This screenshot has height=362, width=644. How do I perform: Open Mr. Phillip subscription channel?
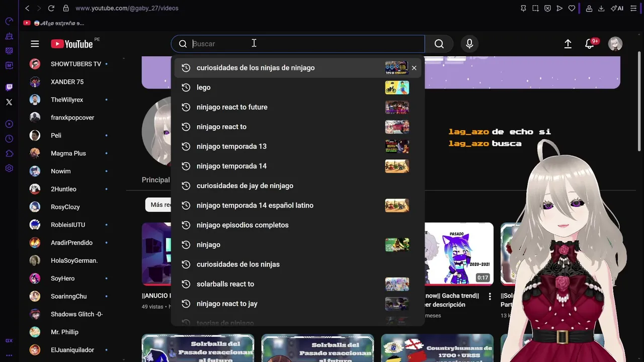coord(69,332)
